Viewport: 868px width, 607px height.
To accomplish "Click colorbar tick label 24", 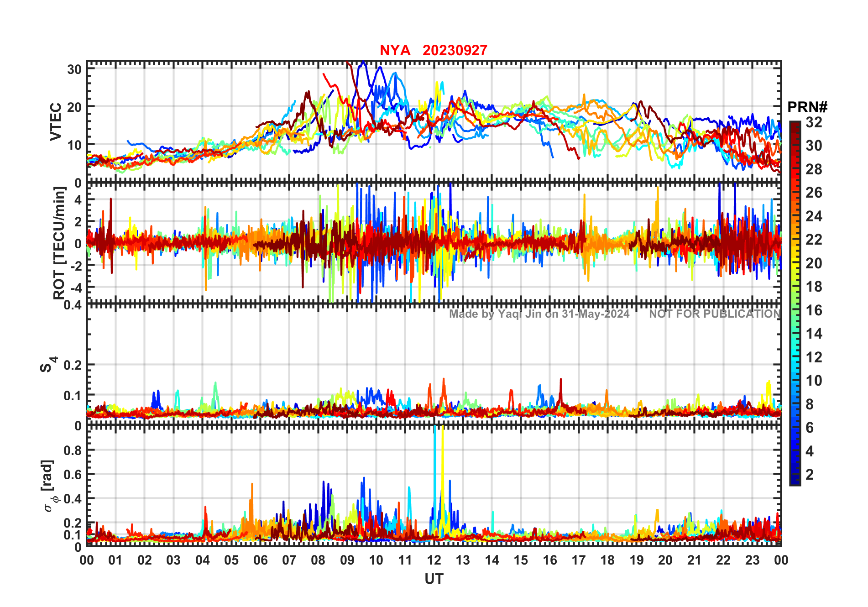I will pos(814,216).
